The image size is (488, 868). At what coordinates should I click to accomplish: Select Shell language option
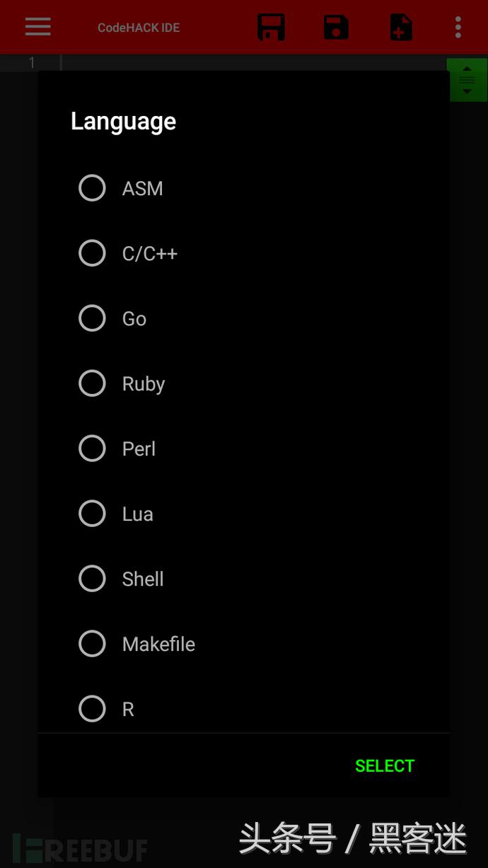[x=92, y=579]
